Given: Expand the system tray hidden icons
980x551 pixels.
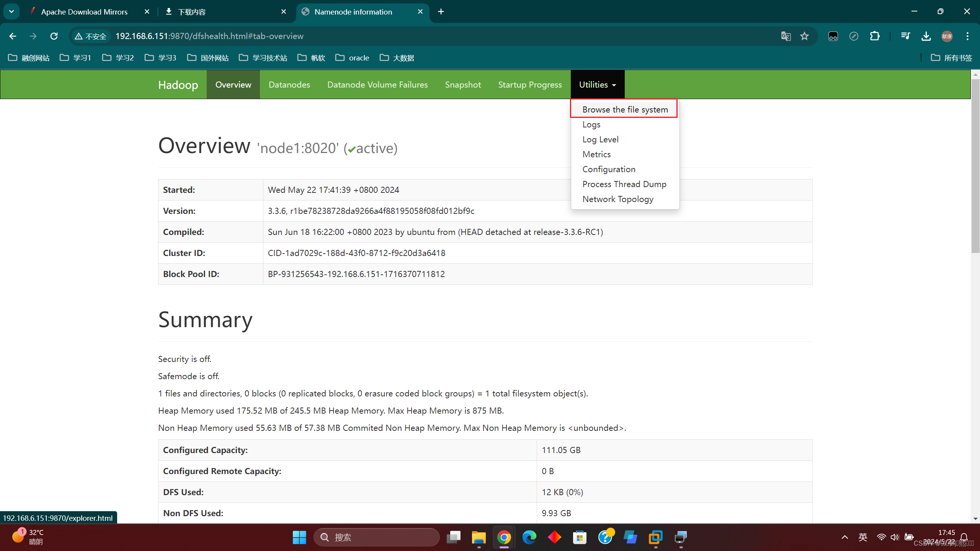Looking at the screenshot, I should pos(844,537).
